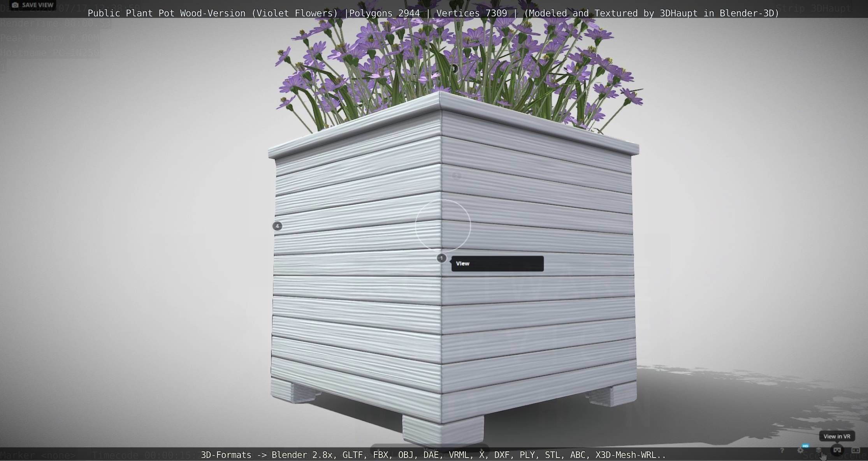Open annotation hotspot number 3 among flowers

point(453,69)
